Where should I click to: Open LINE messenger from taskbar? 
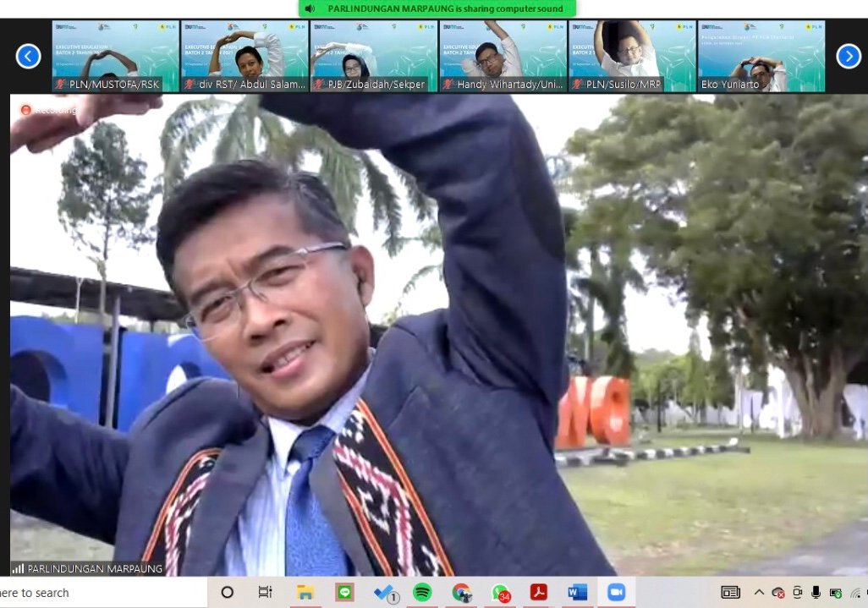[x=344, y=593]
